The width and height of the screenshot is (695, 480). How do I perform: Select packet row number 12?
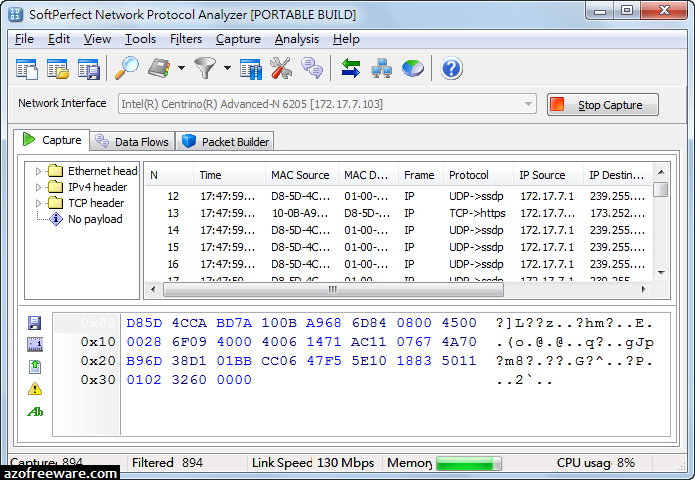[399, 196]
